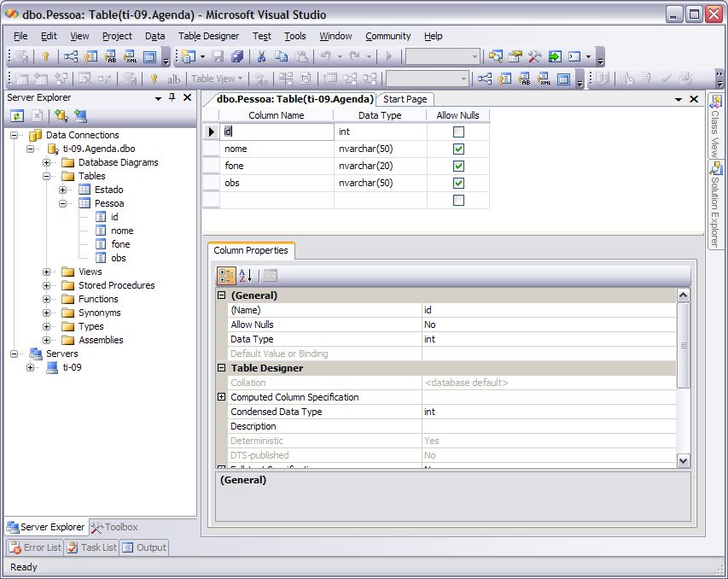Switch to the Start Page tab
Viewport: 728px width, 579px height.
[x=405, y=99]
